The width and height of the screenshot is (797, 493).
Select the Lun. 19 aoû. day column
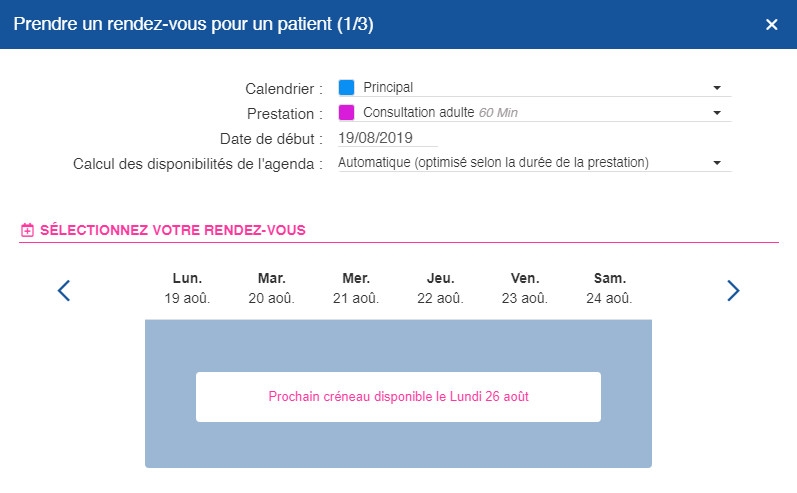[x=187, y=288]
